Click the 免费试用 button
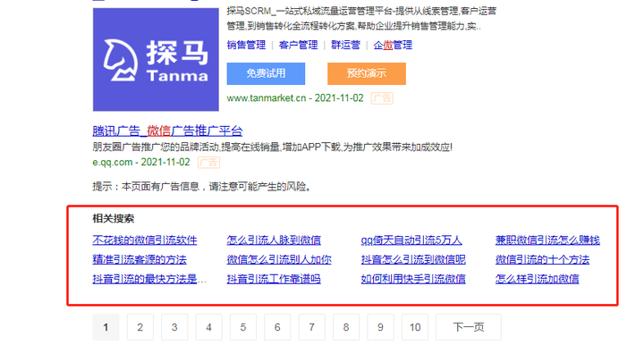 coord(266,74)
